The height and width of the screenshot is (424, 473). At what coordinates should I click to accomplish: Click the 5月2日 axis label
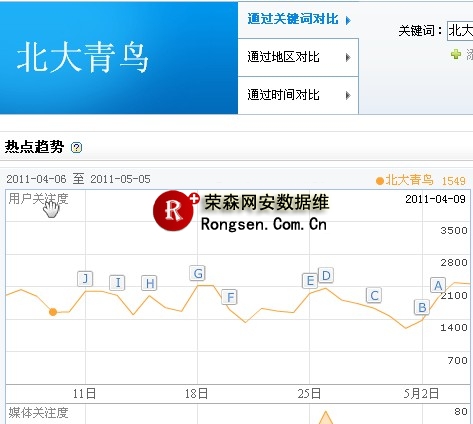pyautogui.click(x=421, y=394)
